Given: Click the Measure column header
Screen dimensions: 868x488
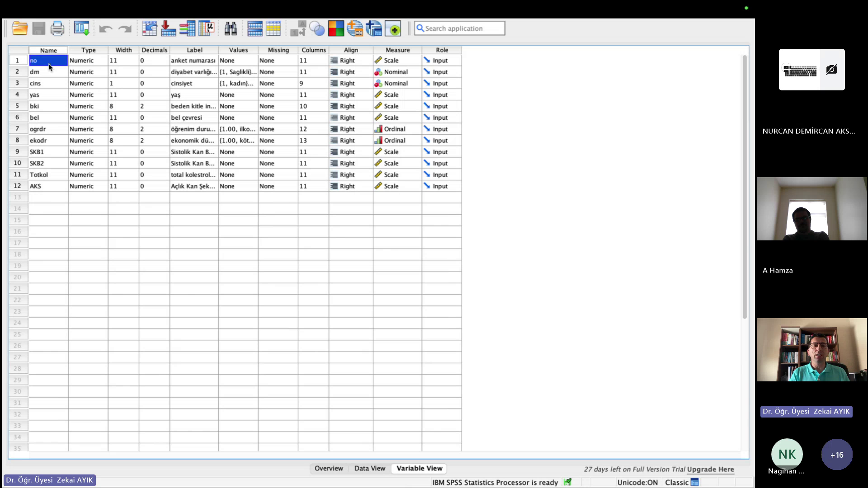Looking at the screenshot, I should [397, 50].
